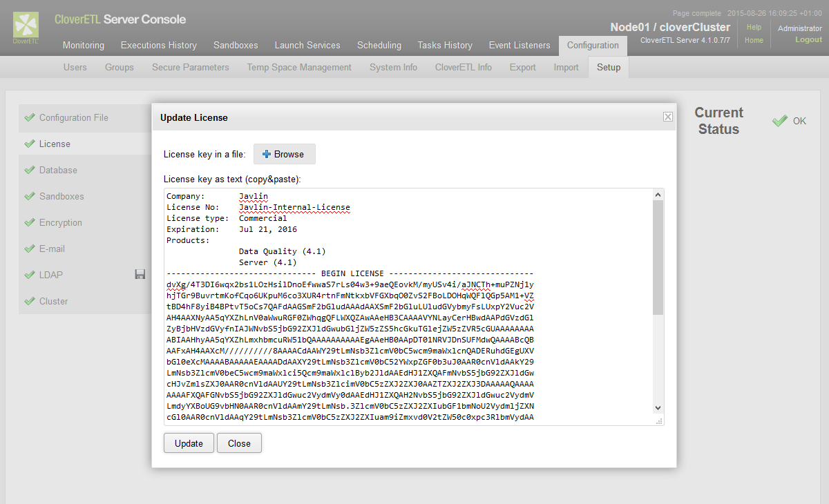Click the text area scroll down arrow
Screen dimensions: 829x504
click(x=658, y=408)
